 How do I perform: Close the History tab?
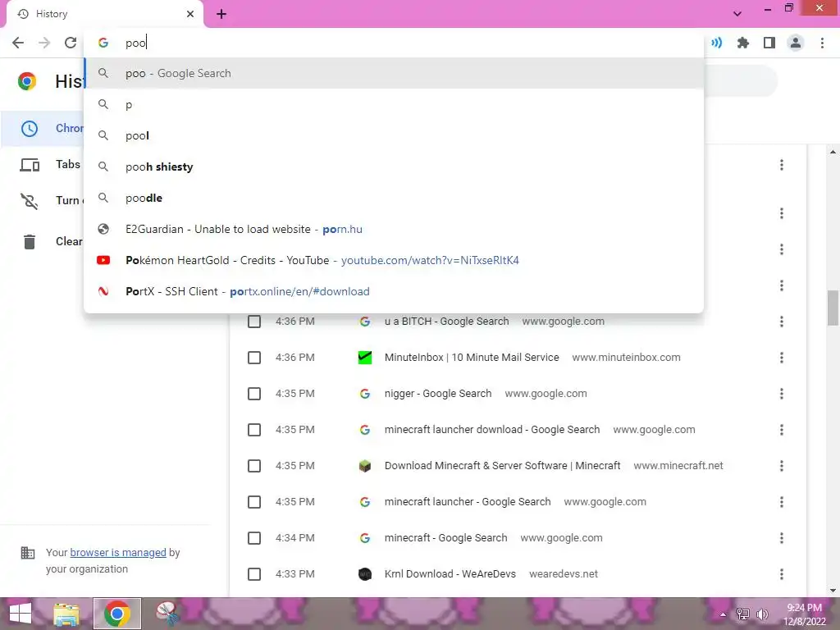tap(190, 14)
